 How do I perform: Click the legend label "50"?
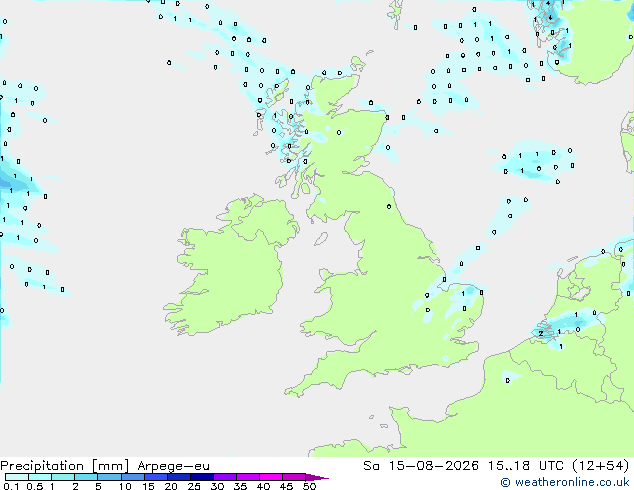pos(309,486)
